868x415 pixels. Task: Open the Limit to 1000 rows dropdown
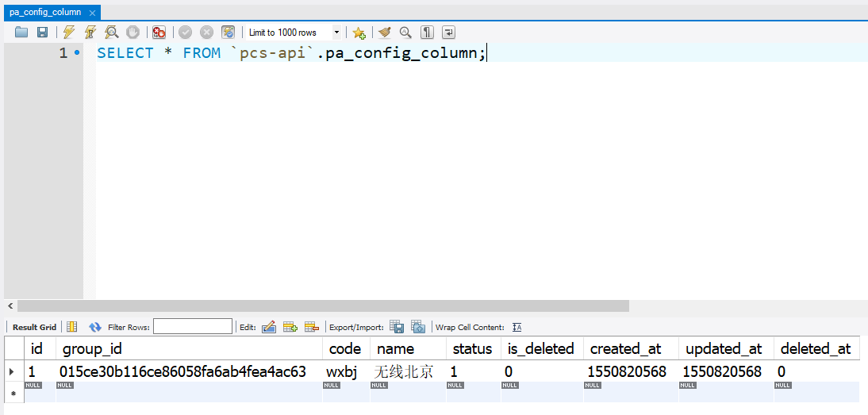coord(336,33)
